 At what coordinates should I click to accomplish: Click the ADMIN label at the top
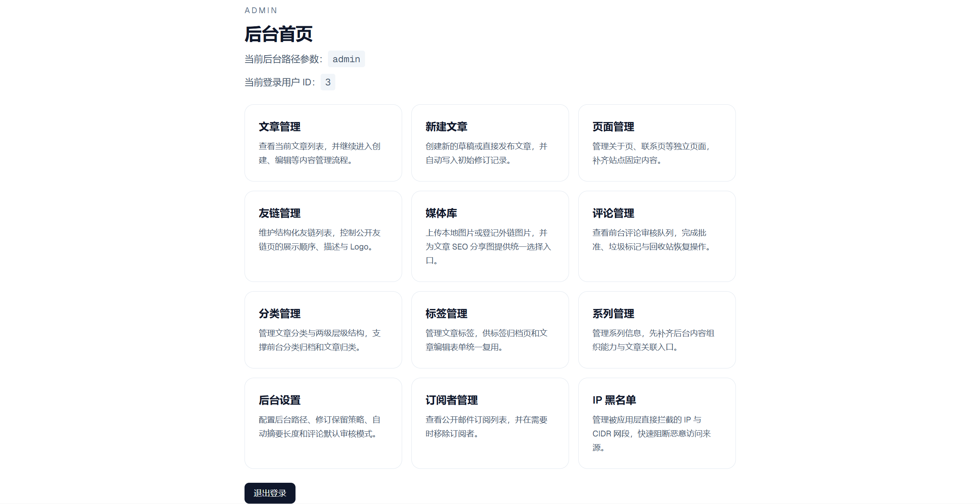click(x=261, y=10)
